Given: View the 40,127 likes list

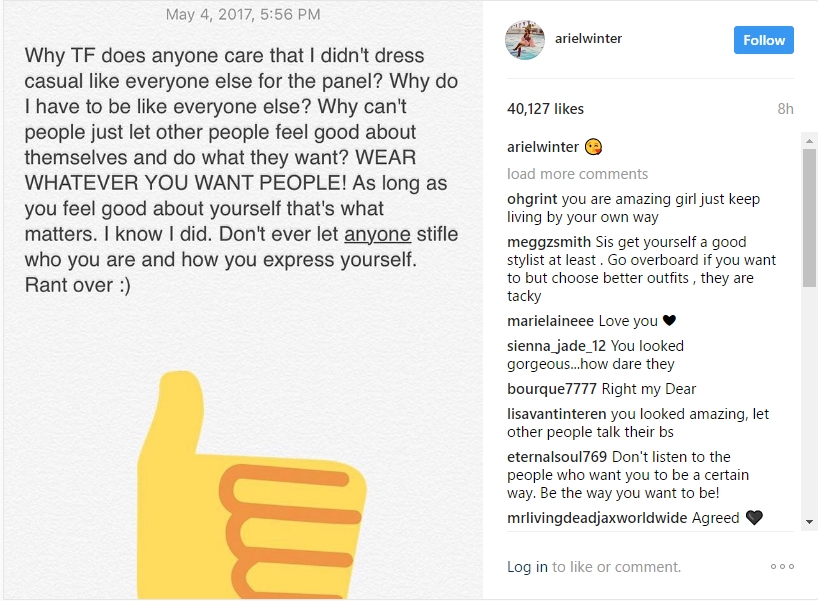Looking at the screenshot, I should (545, 109).
